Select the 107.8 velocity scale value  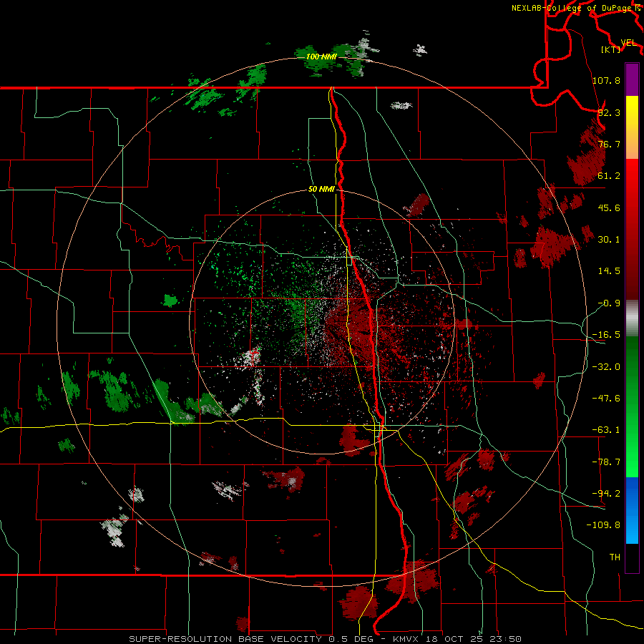click(x=606, y=80)
